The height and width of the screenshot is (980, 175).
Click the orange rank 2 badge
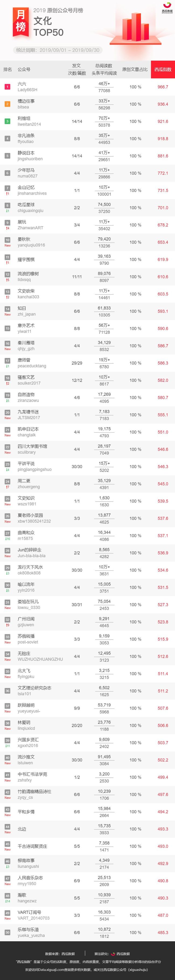[7, 104]
